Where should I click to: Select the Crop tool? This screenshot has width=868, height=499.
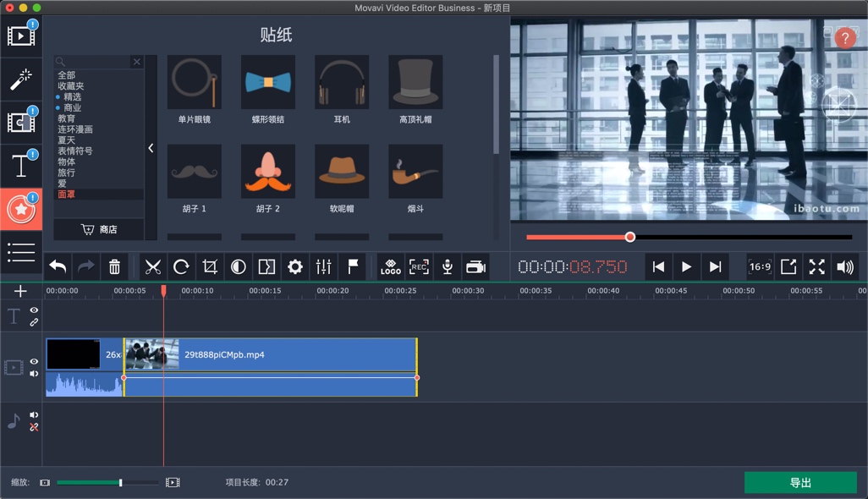point(209,266)
